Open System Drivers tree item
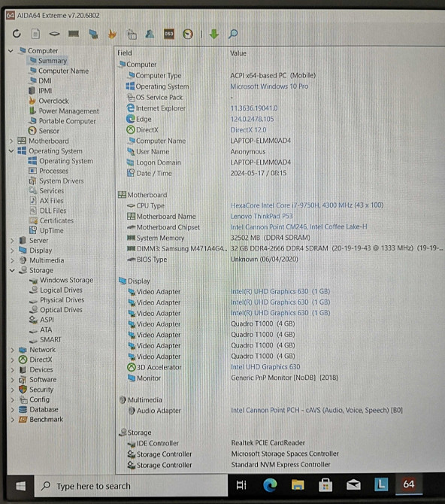445x504 pixels. click(x=62, y=181)
